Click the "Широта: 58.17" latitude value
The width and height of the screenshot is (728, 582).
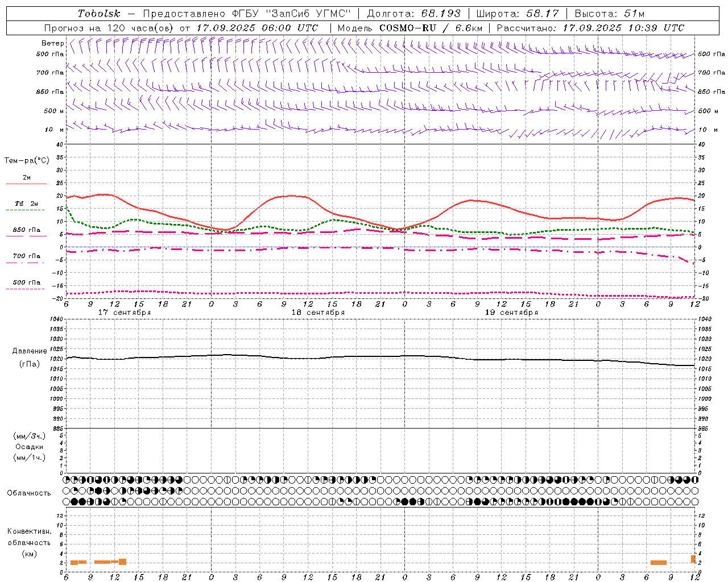click(517, 14)
